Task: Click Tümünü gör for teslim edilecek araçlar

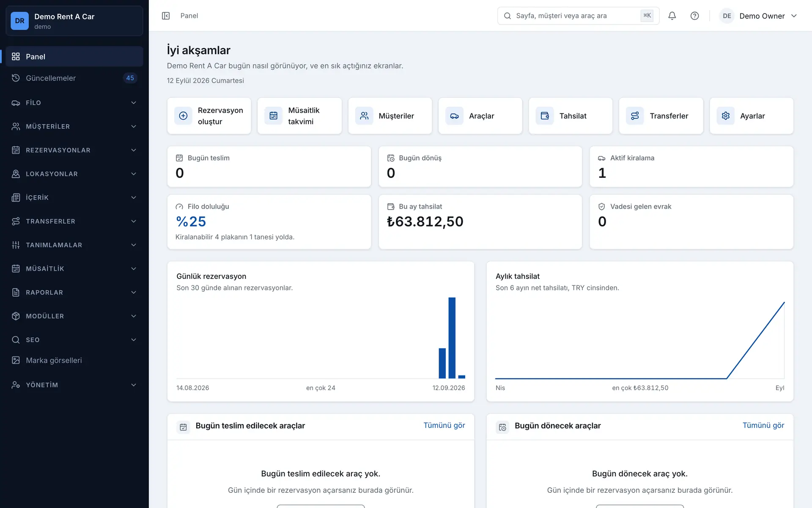Action: (x=444, y=425)
